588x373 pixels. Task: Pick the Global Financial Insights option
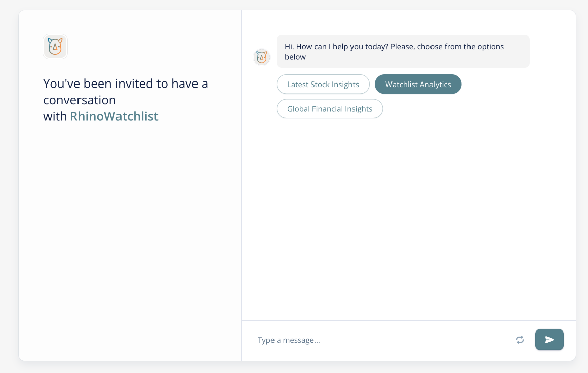(329, 109)
